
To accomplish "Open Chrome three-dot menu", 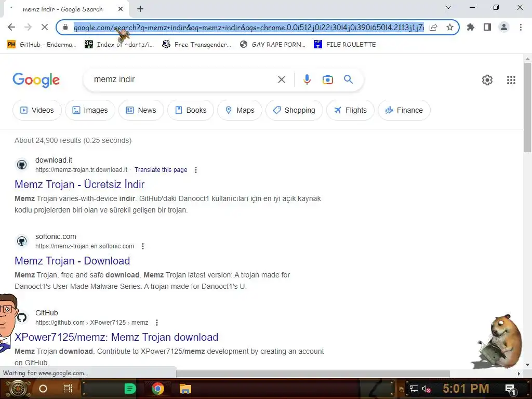I will click(x=521, y=27).
